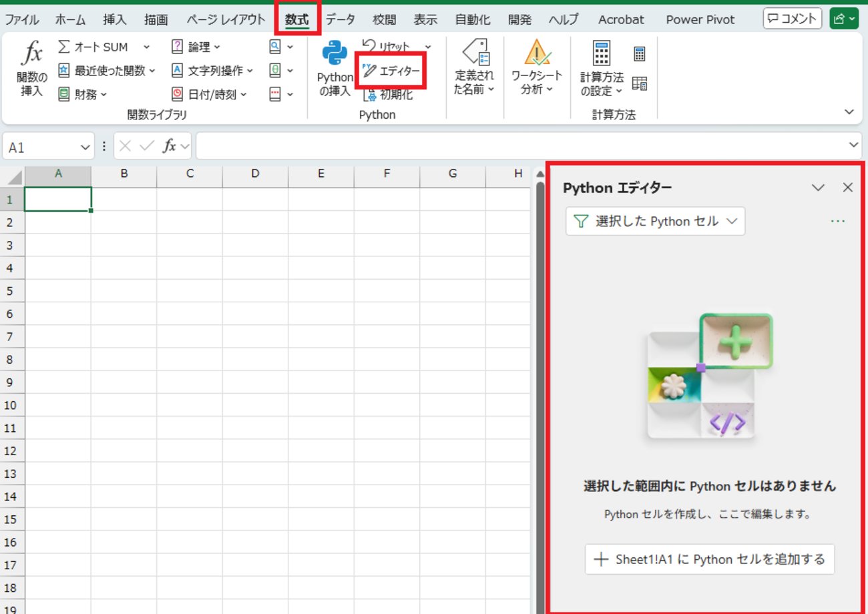Click the formula bar enter checkmark icon

[147, 146]
